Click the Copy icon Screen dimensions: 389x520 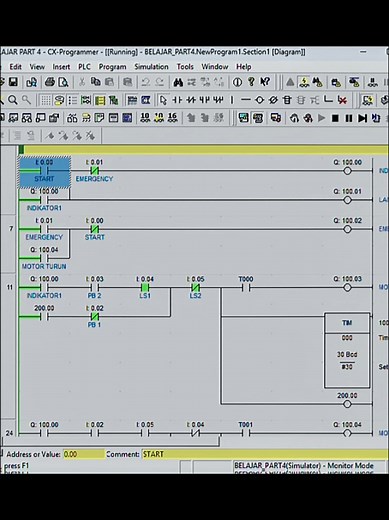click(x=96, y=82)
